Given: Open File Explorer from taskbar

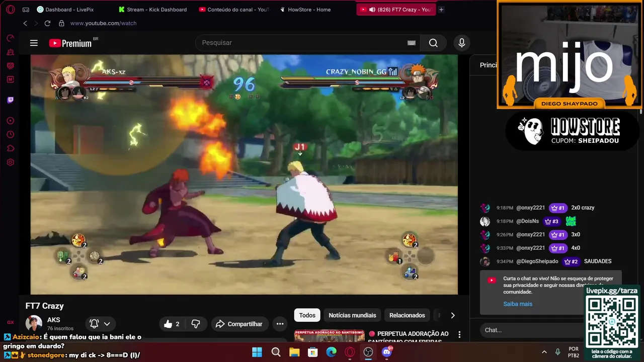Looking at the screenshot, I should coord(294,352).
